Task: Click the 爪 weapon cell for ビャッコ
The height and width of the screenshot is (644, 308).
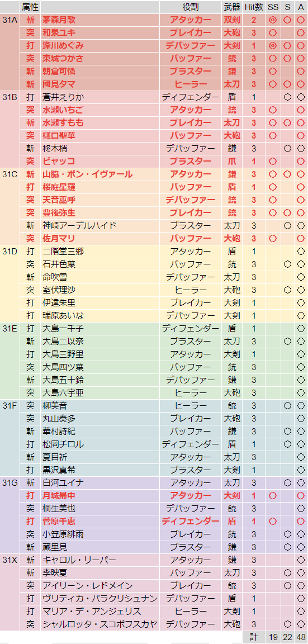Action: tap(232, 161)
